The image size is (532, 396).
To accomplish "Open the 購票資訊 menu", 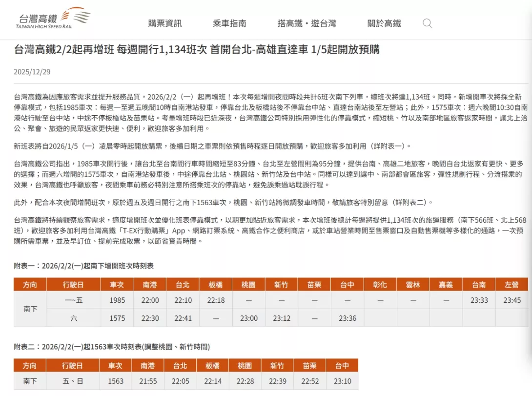I will 165,23.
